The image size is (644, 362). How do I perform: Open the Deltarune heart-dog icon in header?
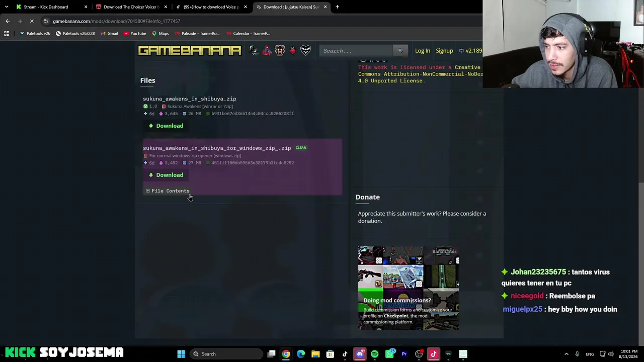click(x=305, y=50)
